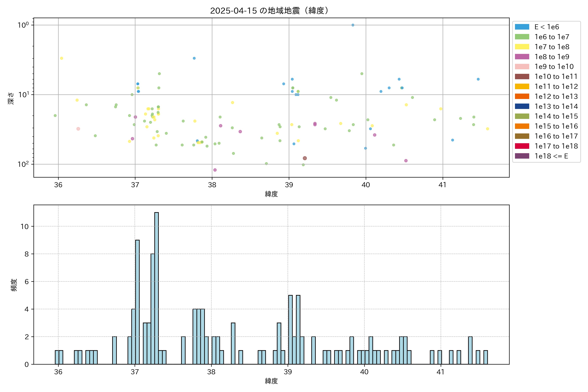Click the '頻度' y-axis label on histogram
Viewport: 588px width, 392px height.
pyautogui.click(x=14, y=285)
